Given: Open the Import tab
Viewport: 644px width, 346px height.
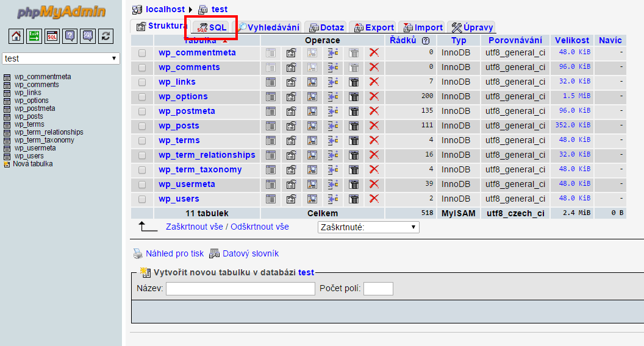Looking at the screenshot, I should pyautogui.click(x=423, y=27).
